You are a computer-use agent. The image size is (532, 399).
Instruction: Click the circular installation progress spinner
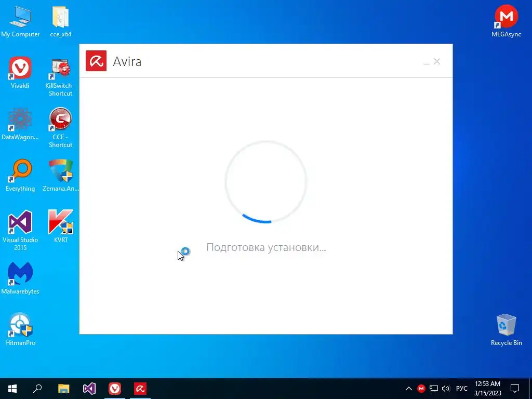coord(266,182)
